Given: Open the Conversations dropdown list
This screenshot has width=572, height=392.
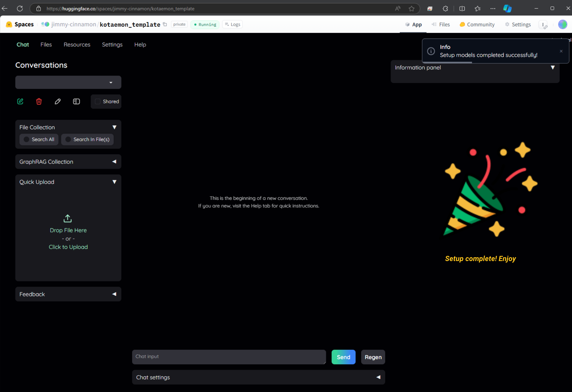Looking at the screenshot, I should (68, 83).
